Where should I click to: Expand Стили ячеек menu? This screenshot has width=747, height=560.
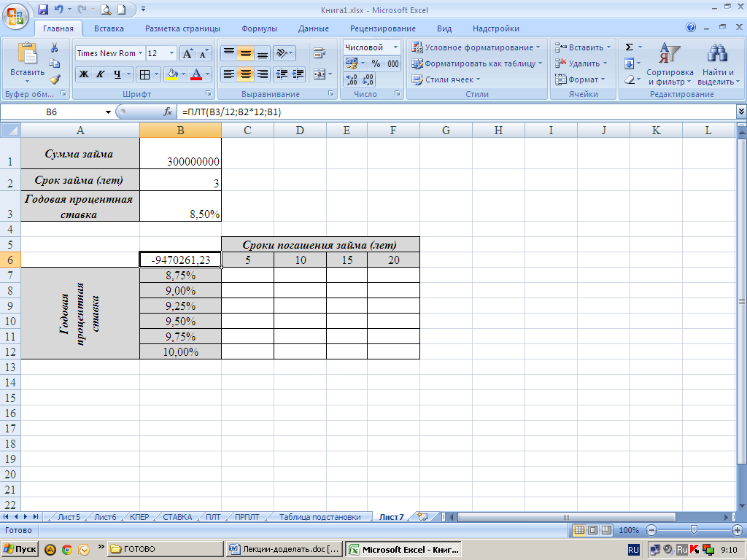click(x=446, y=79)
